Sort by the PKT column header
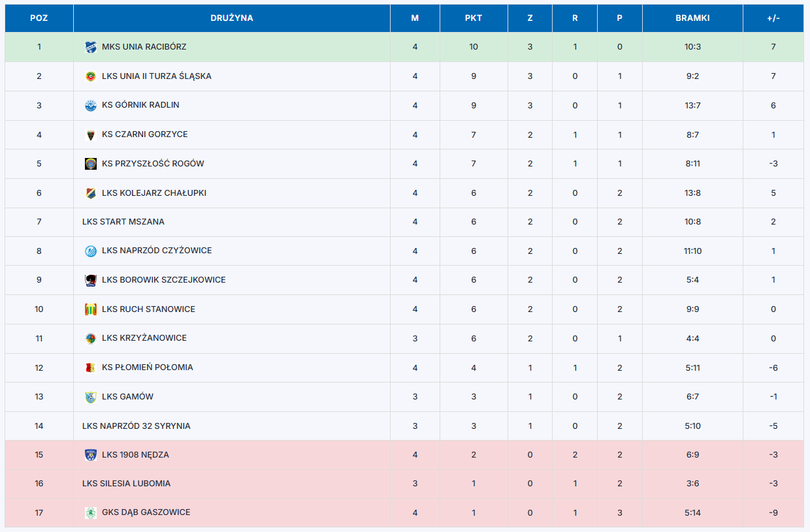This screenshot has height=532, width=810. pos(474,18)
